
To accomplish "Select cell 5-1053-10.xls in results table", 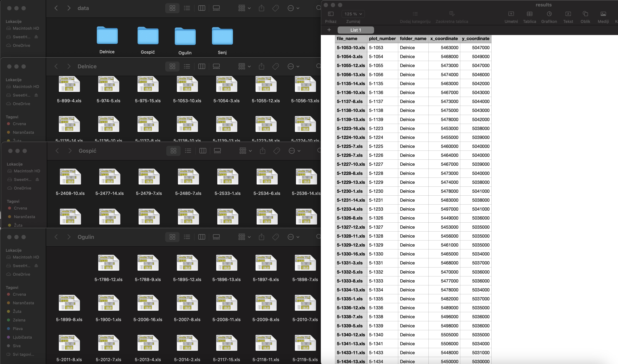I will tap(351, 48).
